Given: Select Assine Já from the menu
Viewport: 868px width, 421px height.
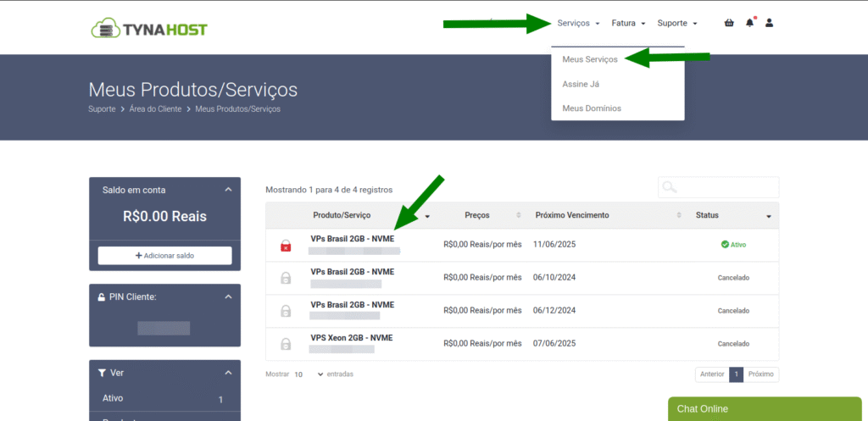Looking at the screenshot, I should point(581,84).
